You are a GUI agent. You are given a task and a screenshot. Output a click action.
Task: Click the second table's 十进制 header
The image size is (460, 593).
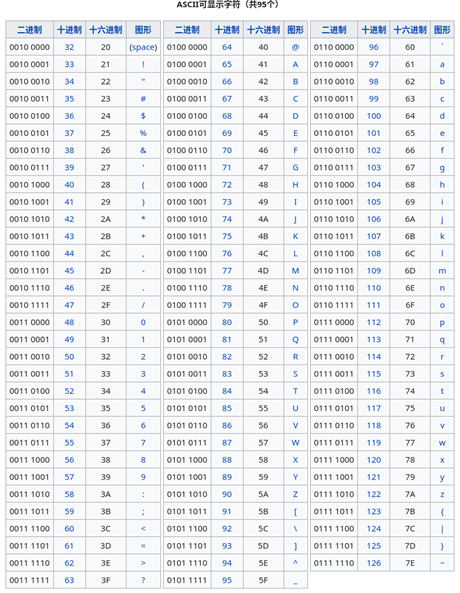tap(227, 30)
